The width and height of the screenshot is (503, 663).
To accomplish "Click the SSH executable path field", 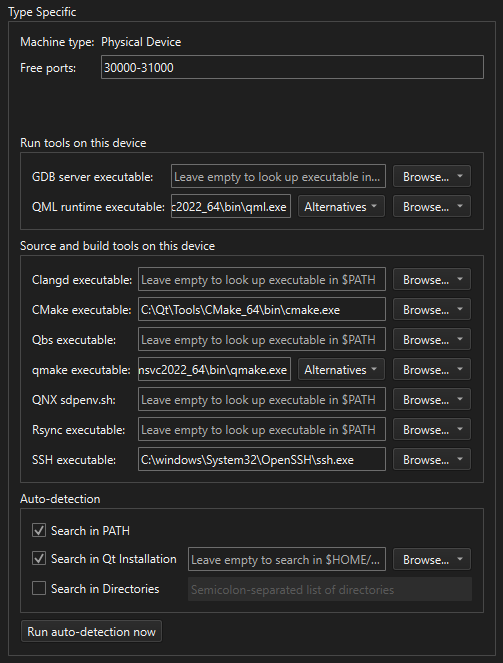I will coord(262,460).
